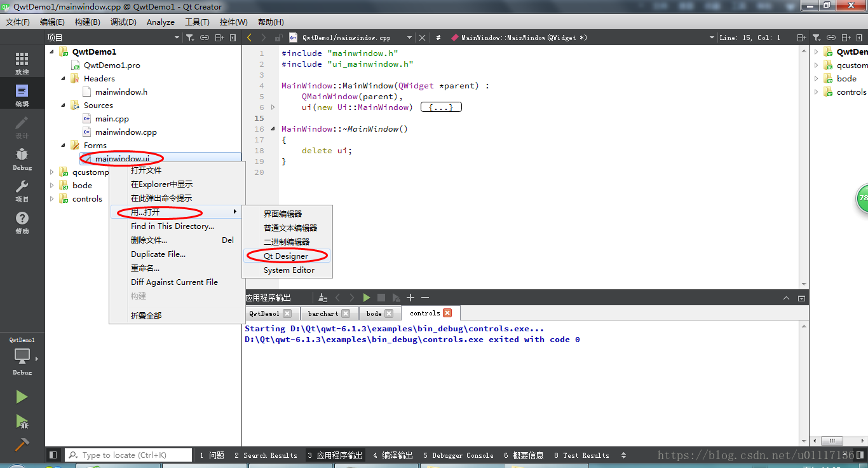Open the Analyze menu
Image resolution: width=868 pixels, height=468 pixels.
click(161, 22)
